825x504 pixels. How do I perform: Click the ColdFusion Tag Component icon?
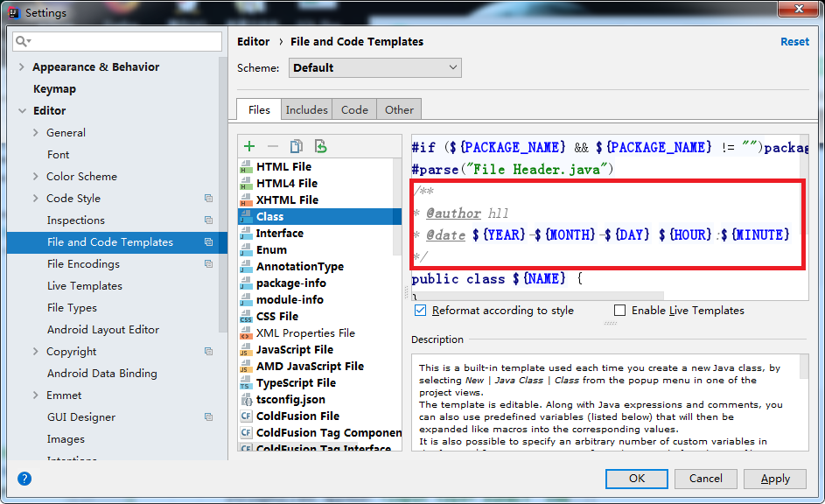(x=246, y=433)
